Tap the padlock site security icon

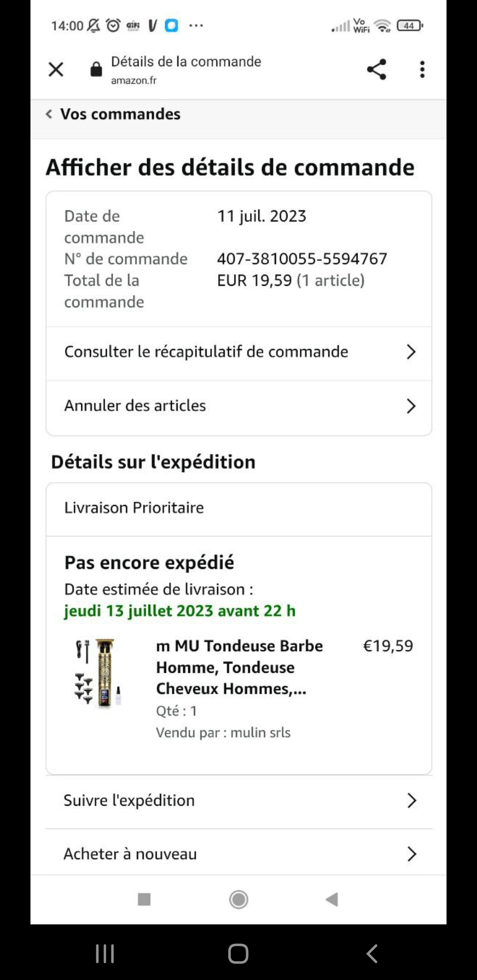[x=96, y=69]
